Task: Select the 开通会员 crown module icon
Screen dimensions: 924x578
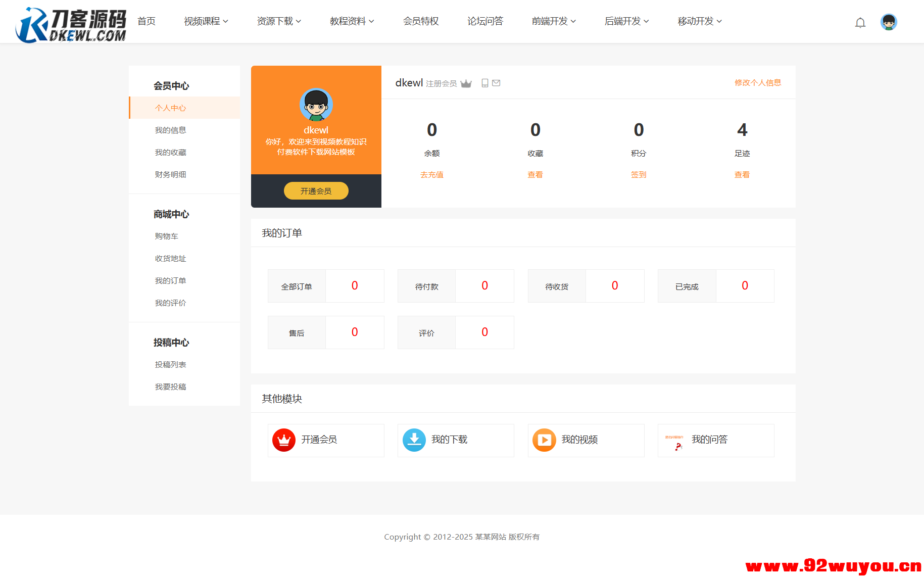Action: (284, 440)
